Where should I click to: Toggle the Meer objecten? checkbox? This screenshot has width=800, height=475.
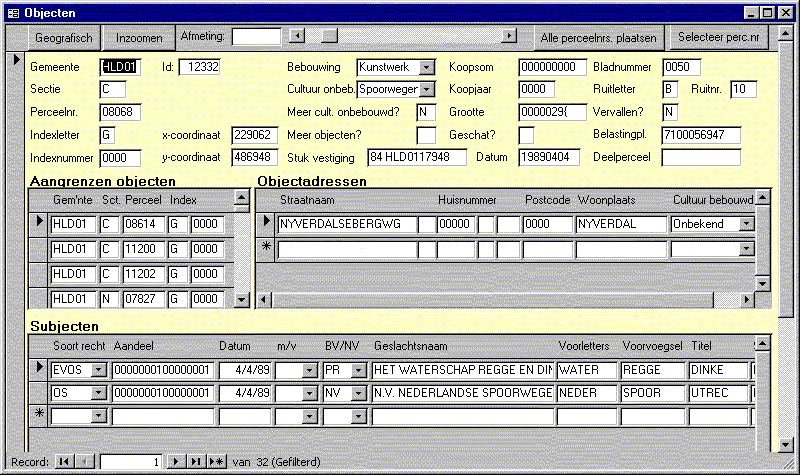(x=426, y=135)
